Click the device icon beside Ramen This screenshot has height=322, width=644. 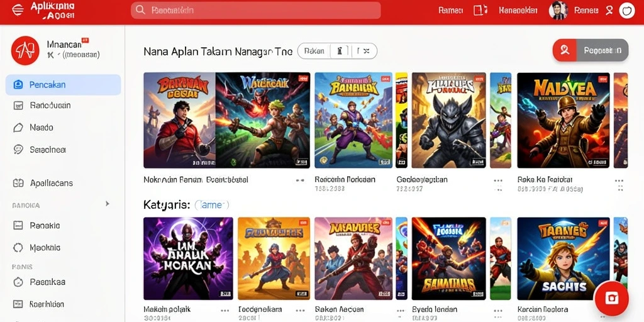480,10
